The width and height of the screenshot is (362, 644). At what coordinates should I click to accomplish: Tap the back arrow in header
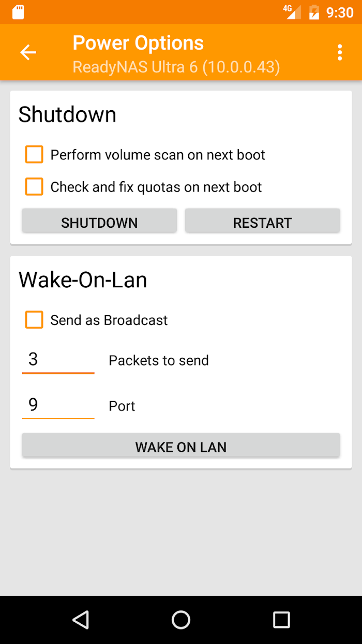[28, 52]
